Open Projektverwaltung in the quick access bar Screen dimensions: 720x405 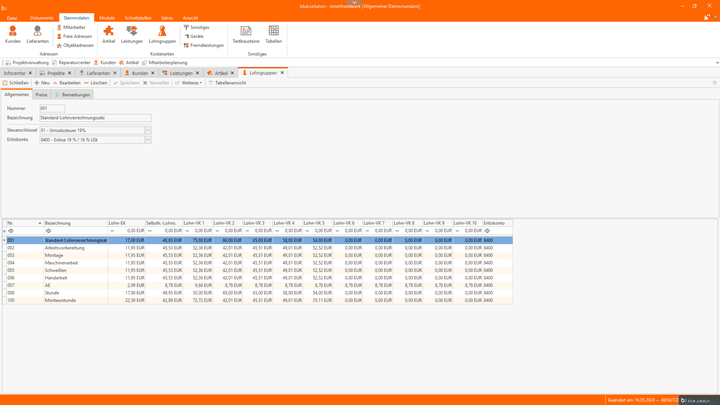[28, 63]
